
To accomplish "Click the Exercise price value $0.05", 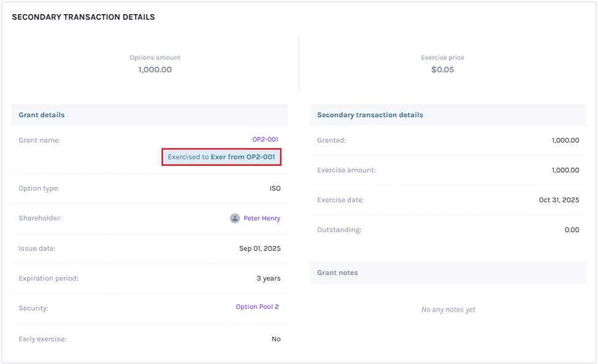I will click(442, 69).
